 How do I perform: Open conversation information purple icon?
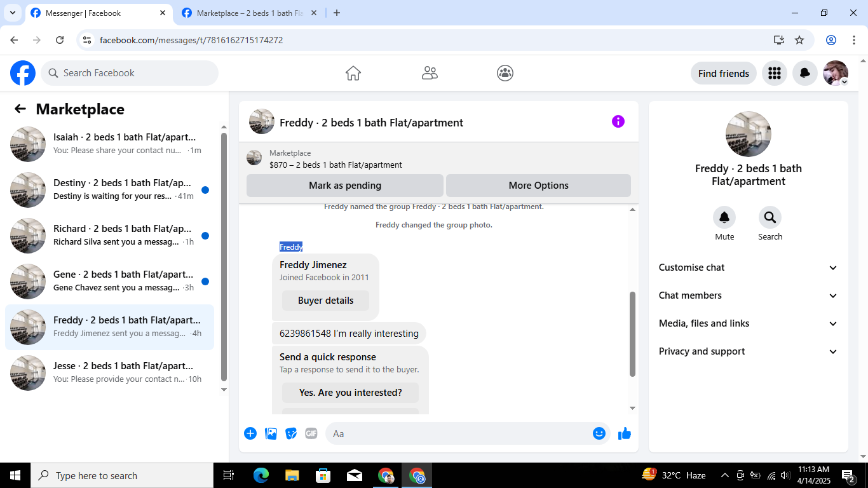coord(618,121)
